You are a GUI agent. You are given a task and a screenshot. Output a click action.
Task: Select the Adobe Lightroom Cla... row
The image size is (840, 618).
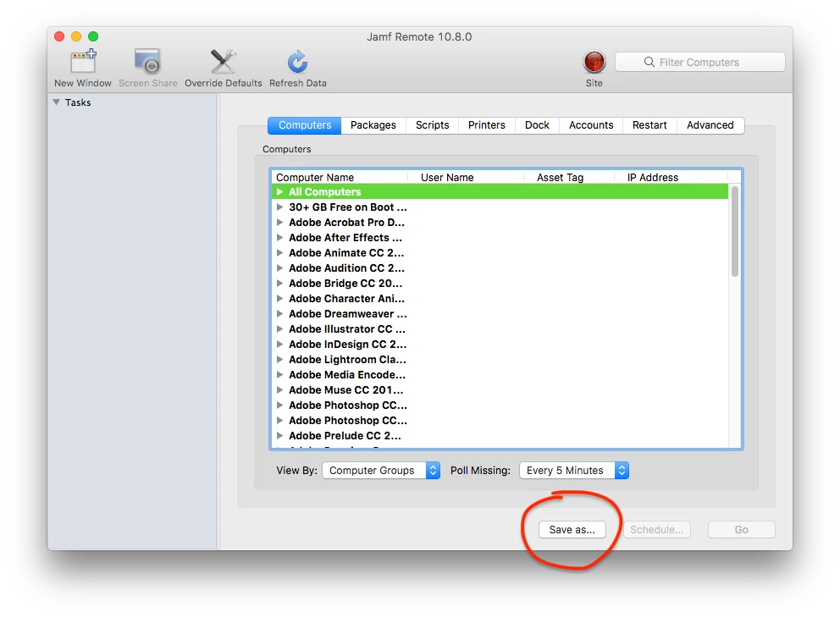[x=500, y=360]
